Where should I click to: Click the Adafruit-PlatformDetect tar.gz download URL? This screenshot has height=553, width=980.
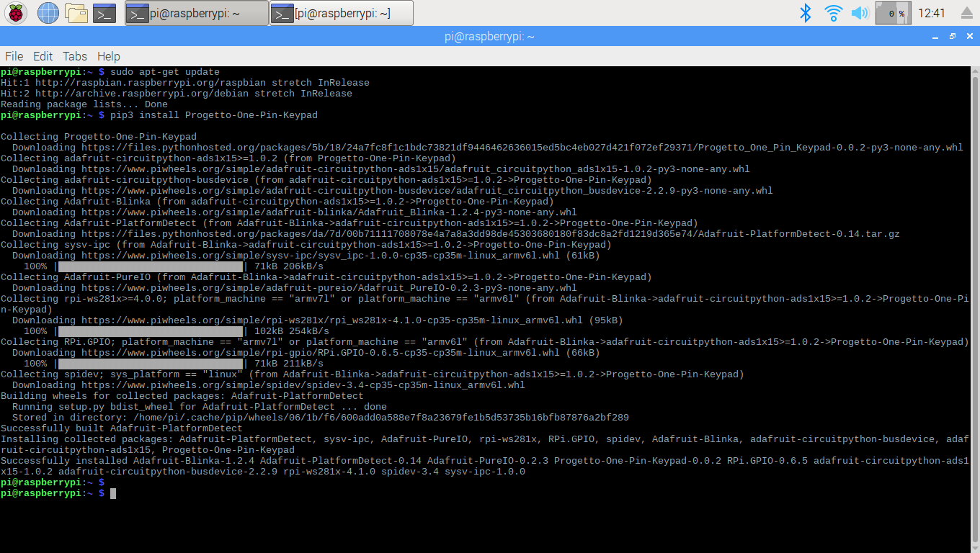tap(491, 234)
